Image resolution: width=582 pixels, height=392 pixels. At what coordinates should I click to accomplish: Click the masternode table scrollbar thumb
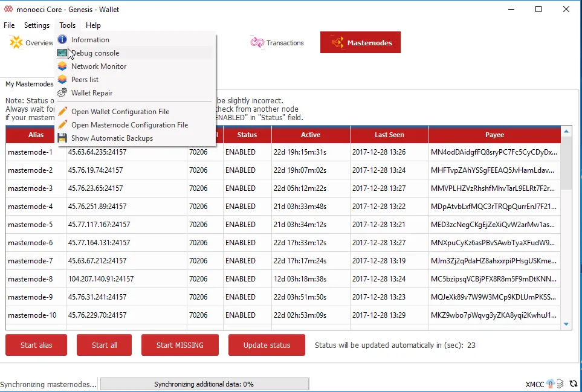[x=566, y=163]
